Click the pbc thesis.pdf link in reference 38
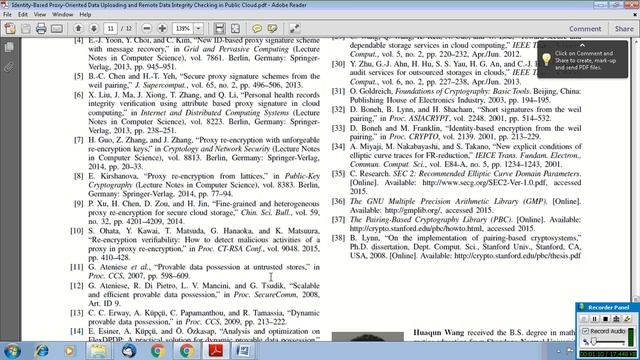640x360 pixels. coord(517,256)
